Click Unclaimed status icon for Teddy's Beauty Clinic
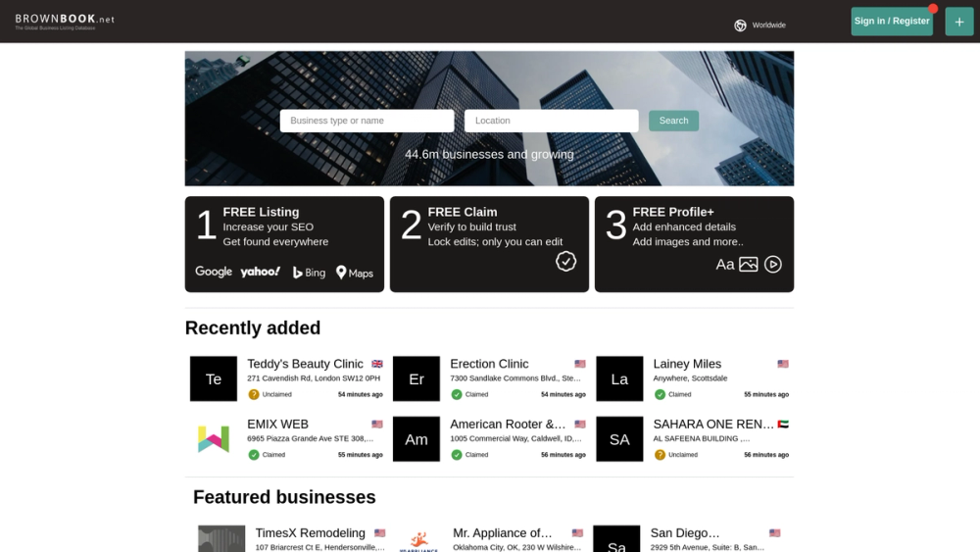Image resolution: width=980 pixels, height=552 pixels. [x=254, y=394]
